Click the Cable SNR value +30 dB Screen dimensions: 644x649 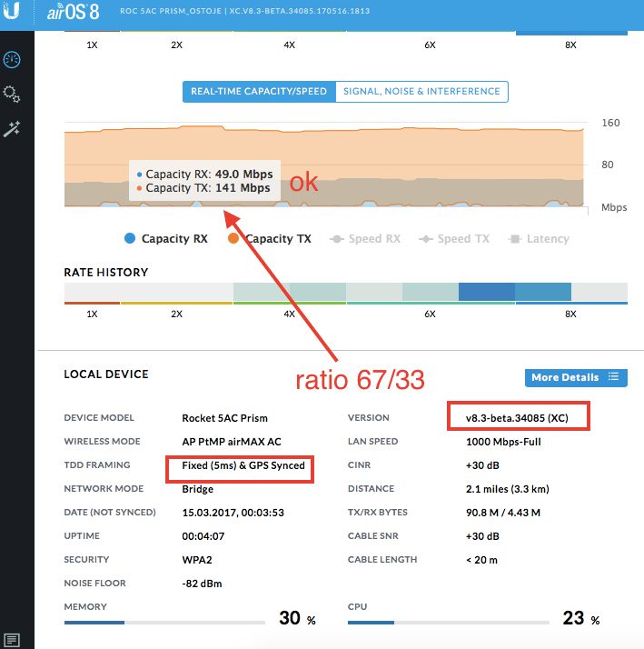482,536
